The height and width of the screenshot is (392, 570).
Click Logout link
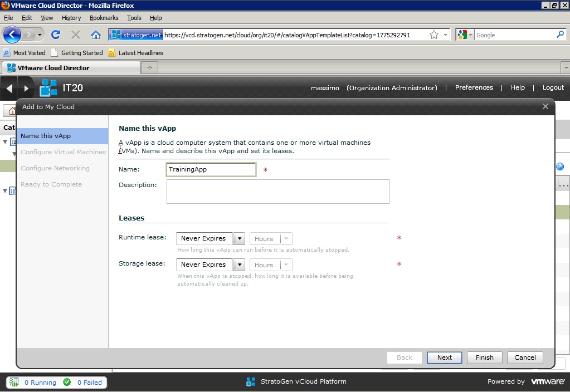click(x=553, y=87)
